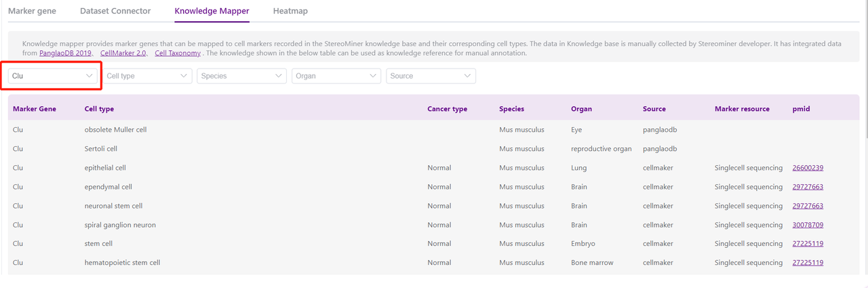Switch to the Heatmap tab
The image size is (868, 288).
click(x=290, y=11)
